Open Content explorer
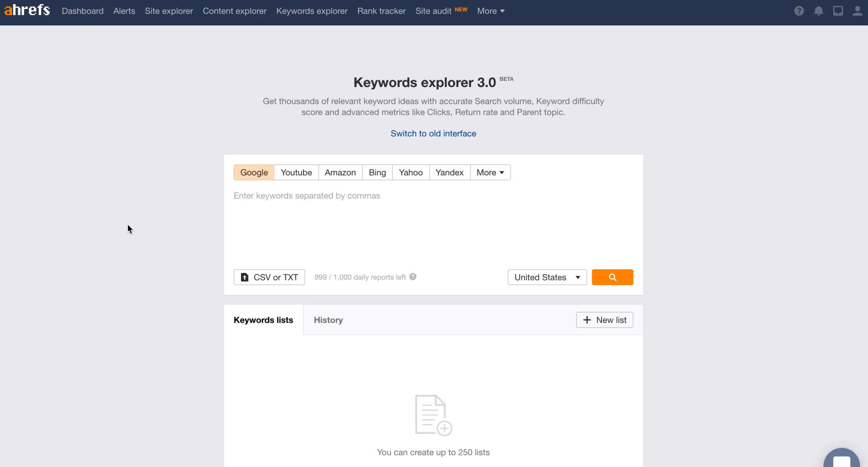 [x=235, y=11]
